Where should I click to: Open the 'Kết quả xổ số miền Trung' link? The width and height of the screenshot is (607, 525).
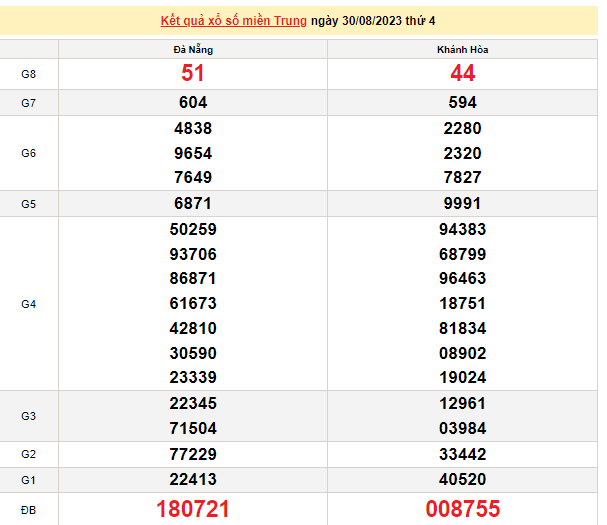[233, 21]
